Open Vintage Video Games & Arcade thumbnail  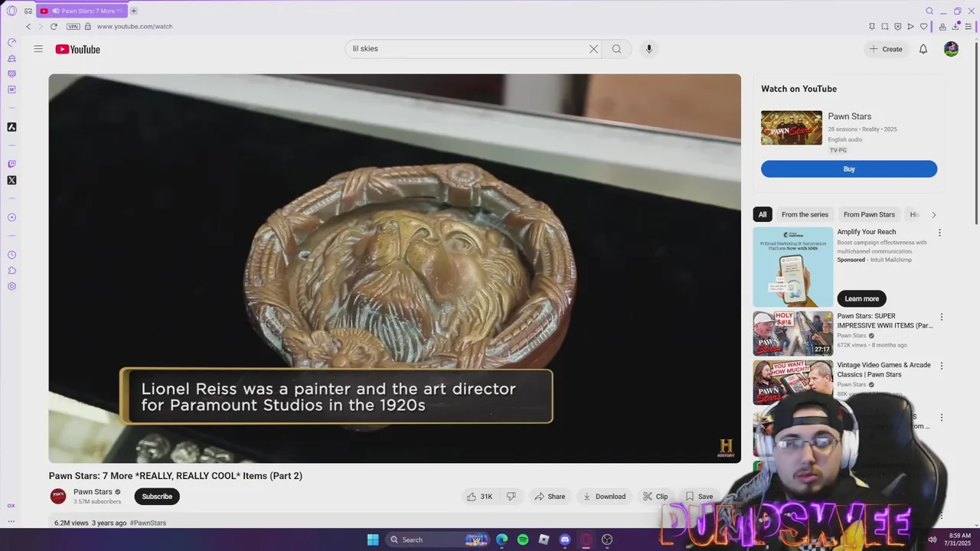click(792, 382)
